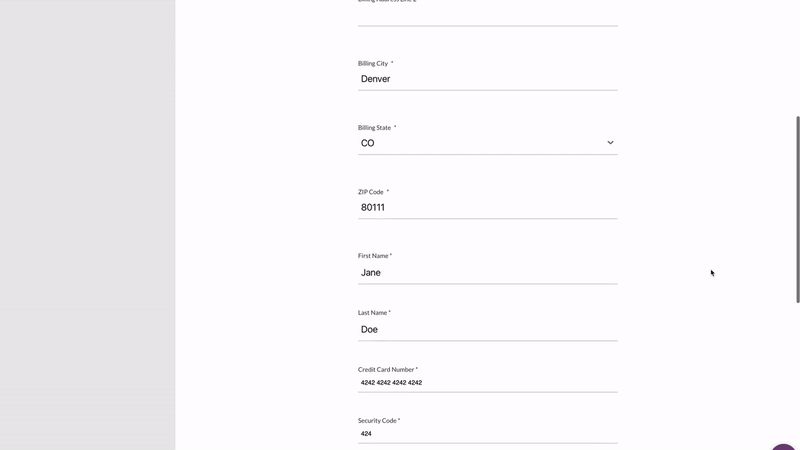This screenshot has width=800, height=450.
Task: Click the Billing State label
Action: pyautogui.click(x=375, y=128)
